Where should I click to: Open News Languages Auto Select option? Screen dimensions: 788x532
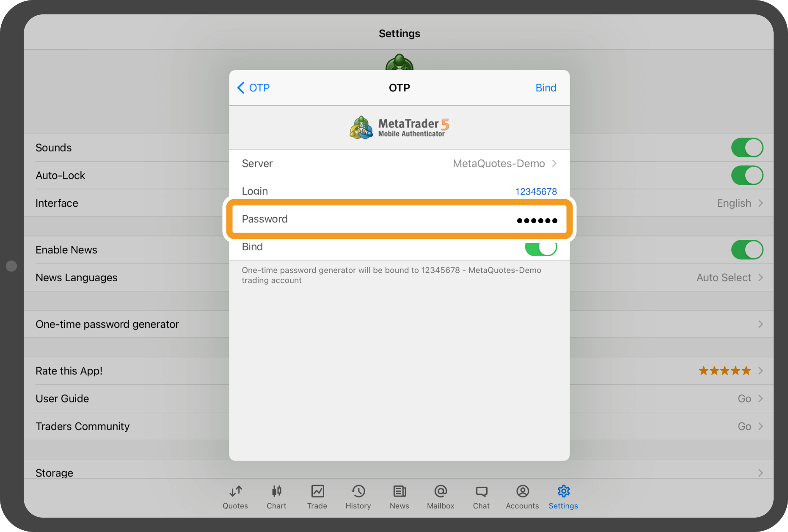point(729,278)
